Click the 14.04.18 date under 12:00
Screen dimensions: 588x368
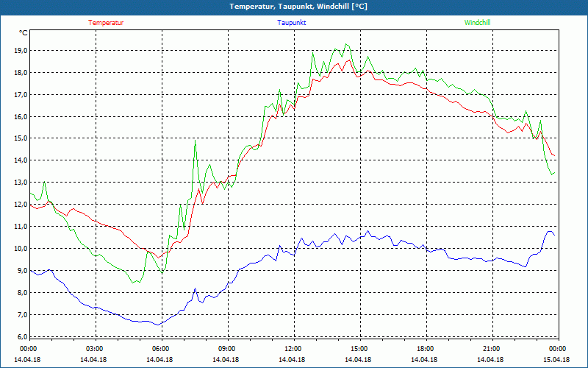292,360
